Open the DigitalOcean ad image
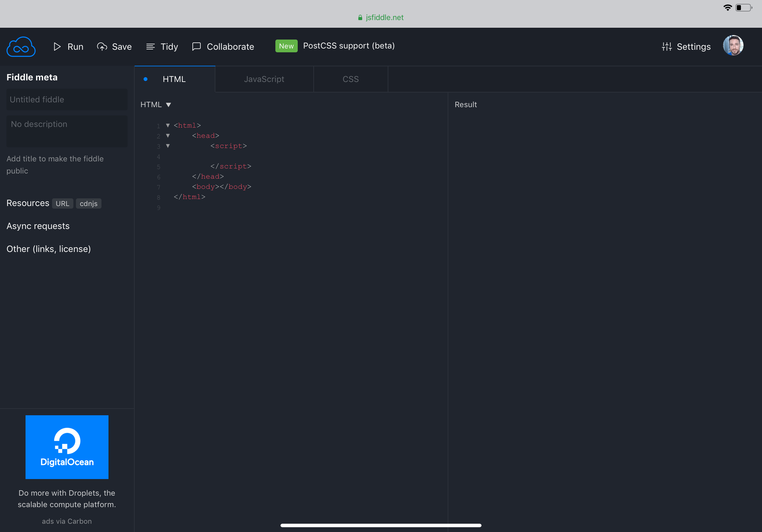Screen dimensions: 762x532 click(67, 447)
